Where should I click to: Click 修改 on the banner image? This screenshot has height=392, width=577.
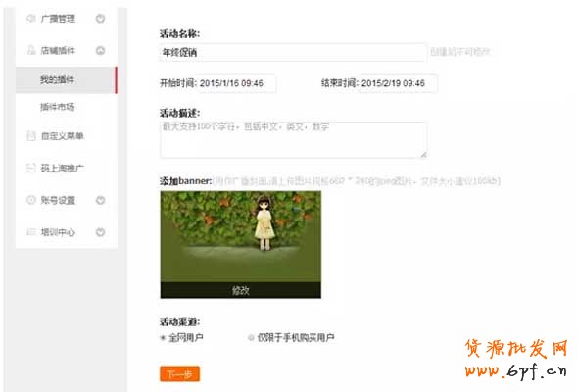[x=241, y=290]
